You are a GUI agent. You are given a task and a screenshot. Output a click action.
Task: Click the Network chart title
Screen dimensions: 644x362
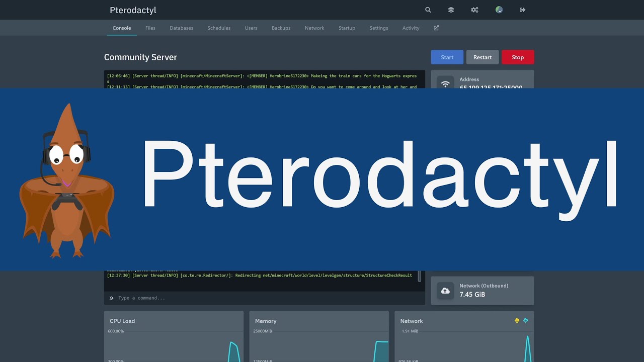412,321
